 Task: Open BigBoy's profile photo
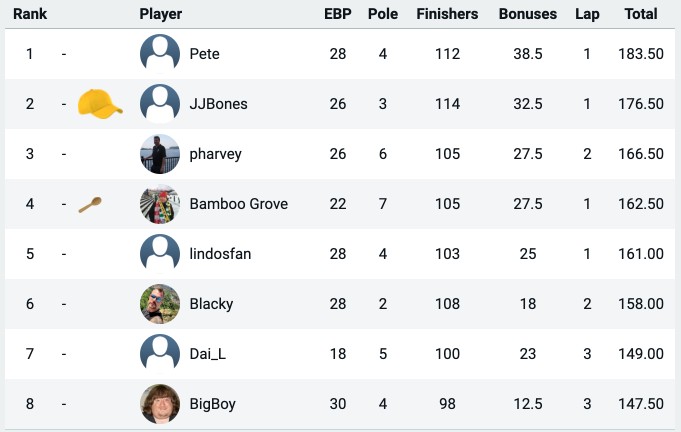click(160, 403)
